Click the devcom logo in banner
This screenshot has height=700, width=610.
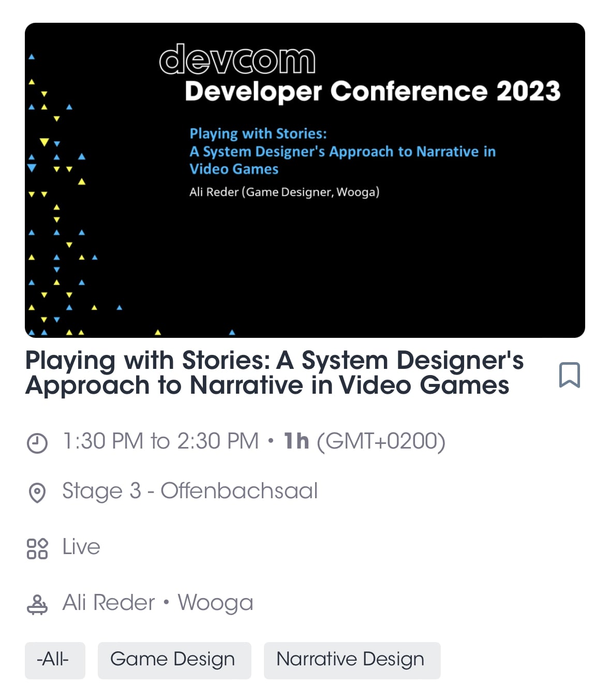(237, 59)
